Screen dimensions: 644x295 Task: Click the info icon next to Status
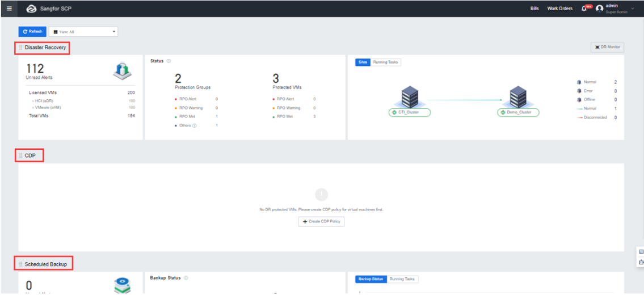point(169,61)
